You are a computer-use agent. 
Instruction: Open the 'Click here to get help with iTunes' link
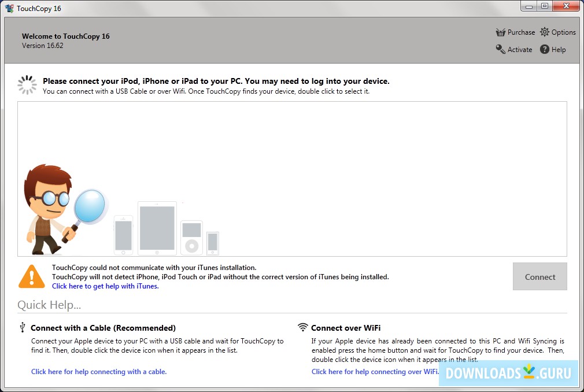tap(105, 286)
